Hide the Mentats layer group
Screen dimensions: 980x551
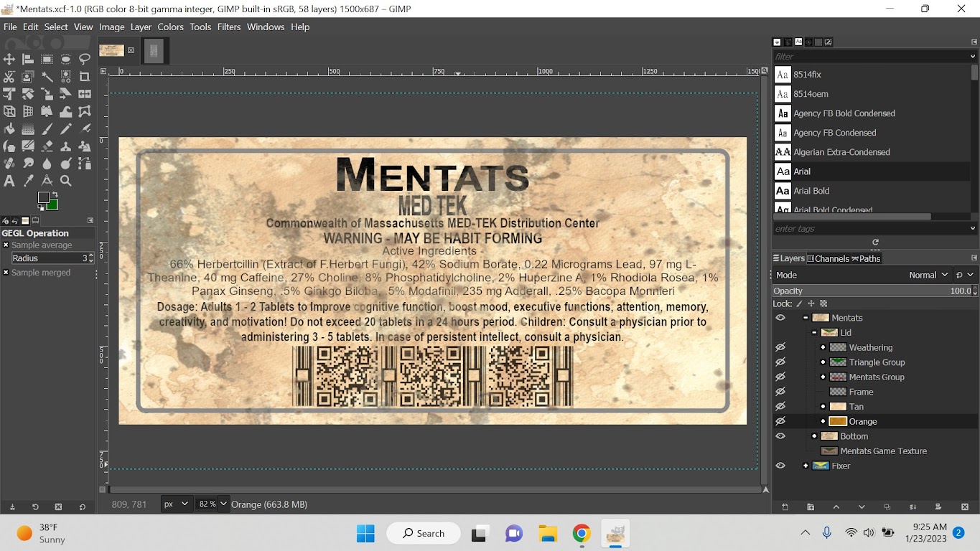click(780, 318)
